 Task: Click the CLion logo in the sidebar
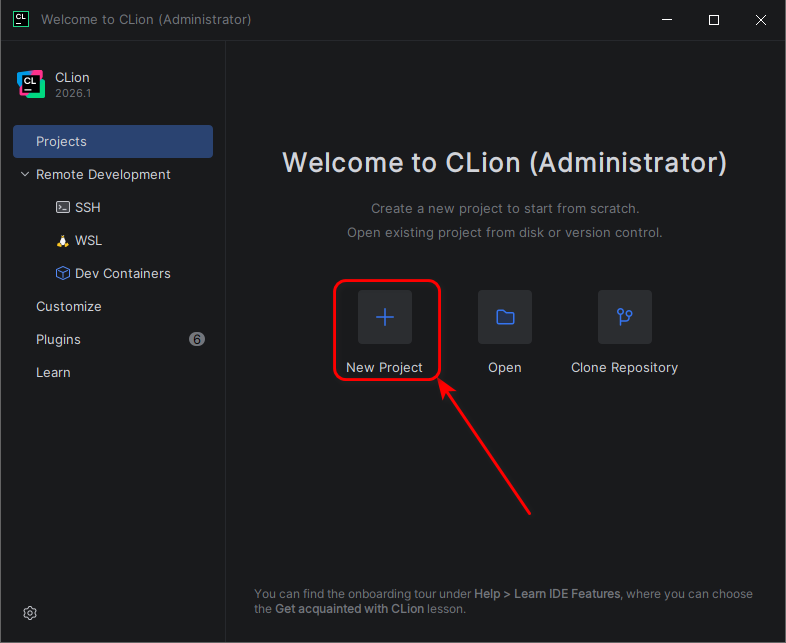coord(31,84)
